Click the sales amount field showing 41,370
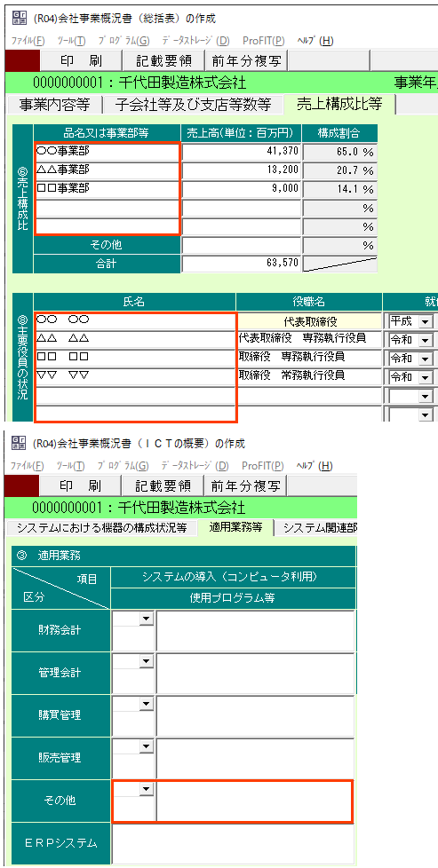The image size is (438, 868). (x=242, y=152)
